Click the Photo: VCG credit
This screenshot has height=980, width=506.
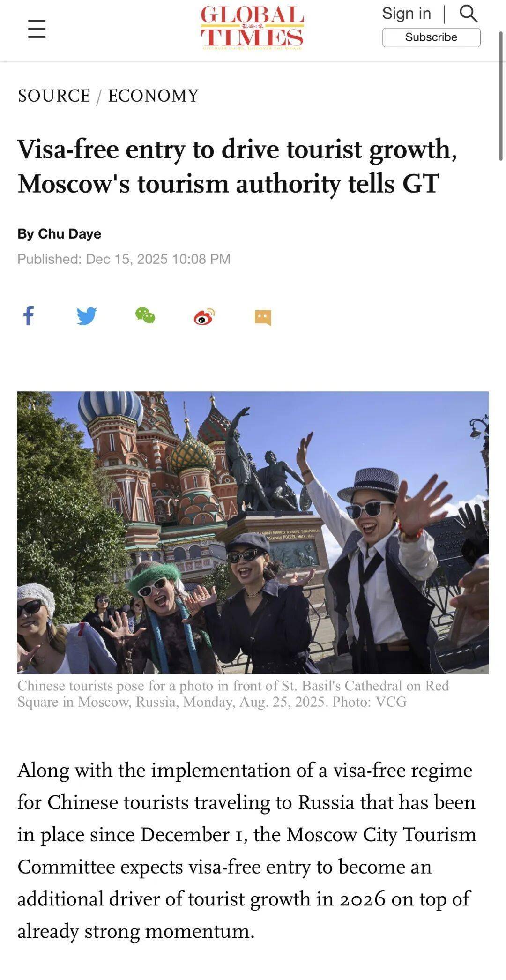point(370,702)
